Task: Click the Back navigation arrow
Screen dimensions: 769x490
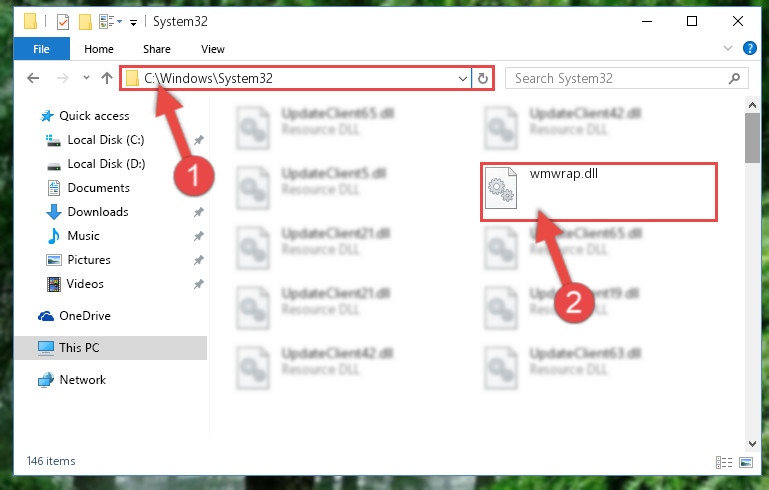Action: [x=33, y=78]
